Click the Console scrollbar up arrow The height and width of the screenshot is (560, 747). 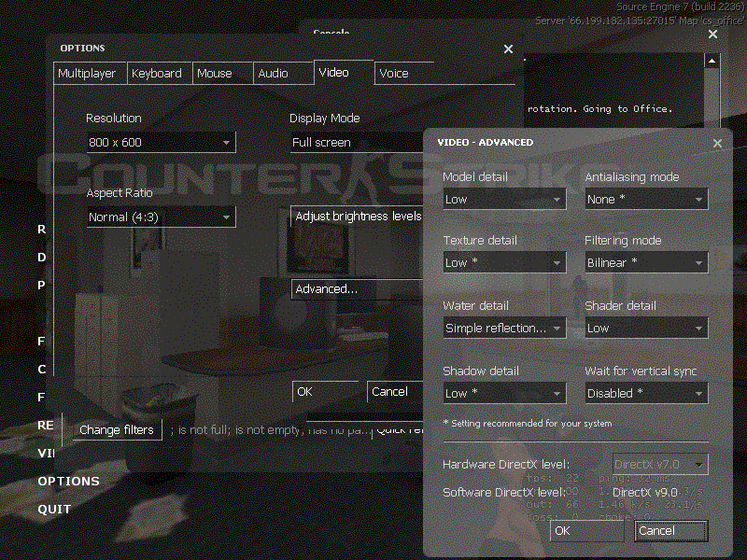[x=712, y=61]
